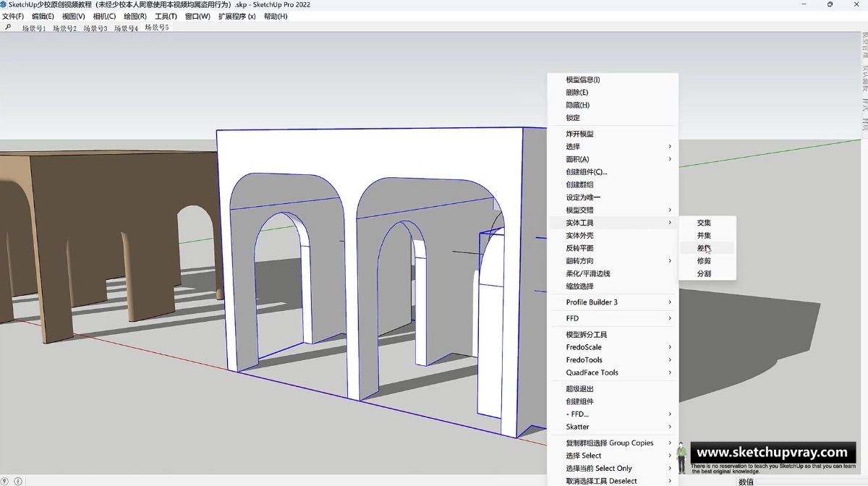
Task: Open the 文件(F) menu
Action: (x=13, y=16)
